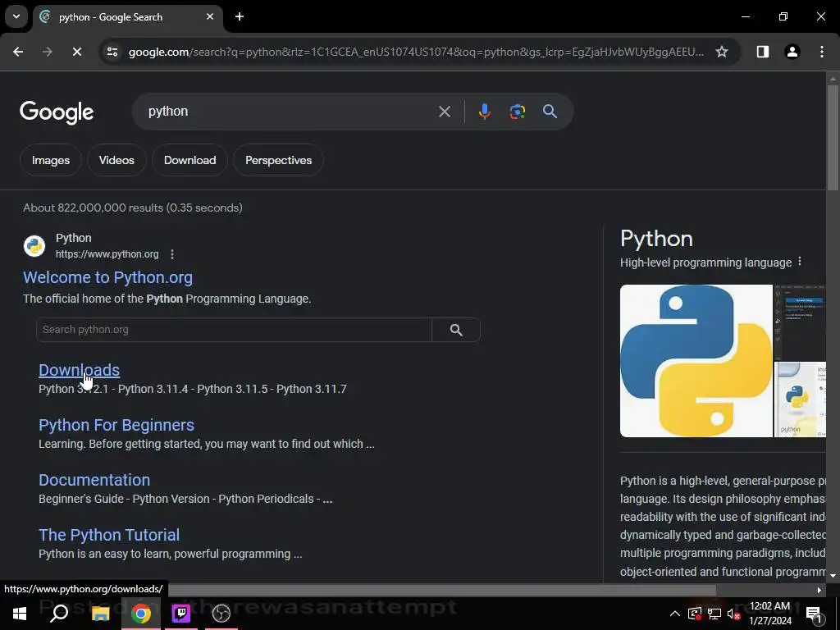Click the Google search magnifier button
The width and height of the screenshot is (840, 630).
(550, 112)
